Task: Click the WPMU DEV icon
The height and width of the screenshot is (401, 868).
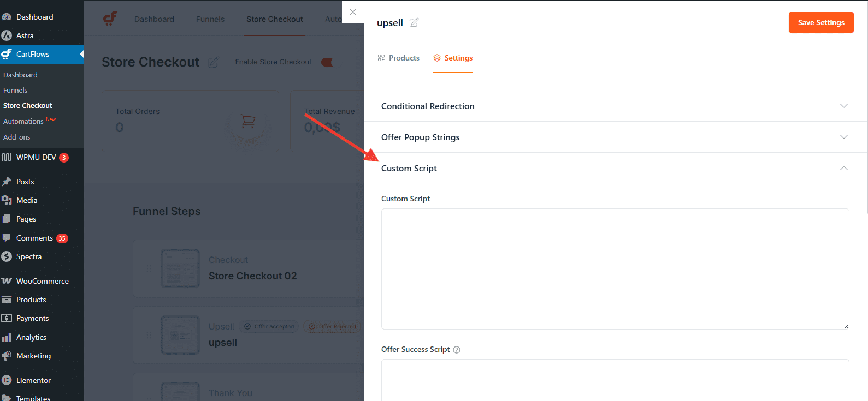Action: tap(7, 157)
